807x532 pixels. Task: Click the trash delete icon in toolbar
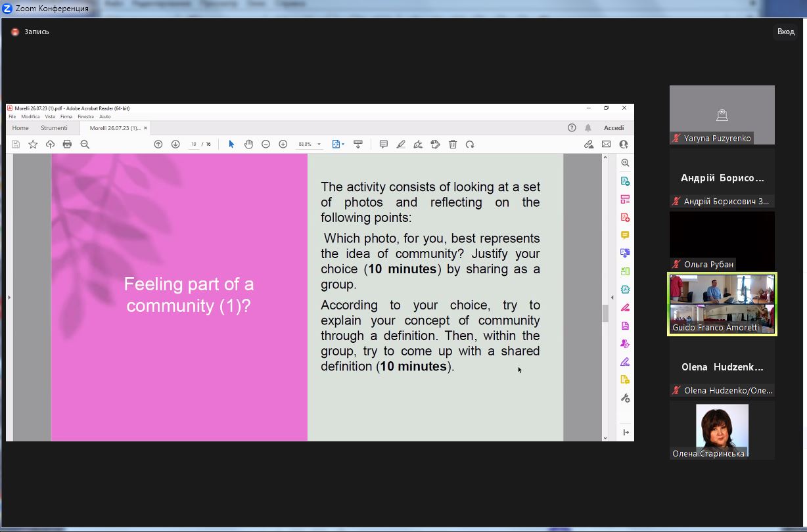(x=453, y=144)
